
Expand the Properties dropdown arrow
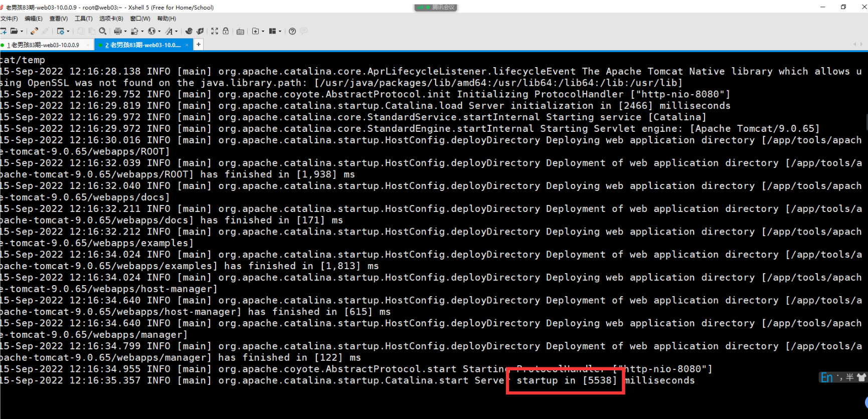pos(68,31)
